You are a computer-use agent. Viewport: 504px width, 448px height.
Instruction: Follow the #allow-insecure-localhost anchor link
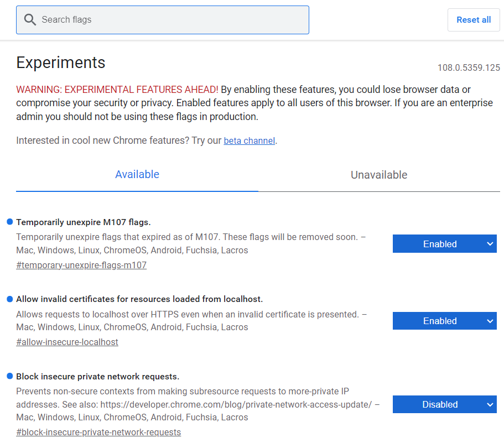click(x=67, y=342)
